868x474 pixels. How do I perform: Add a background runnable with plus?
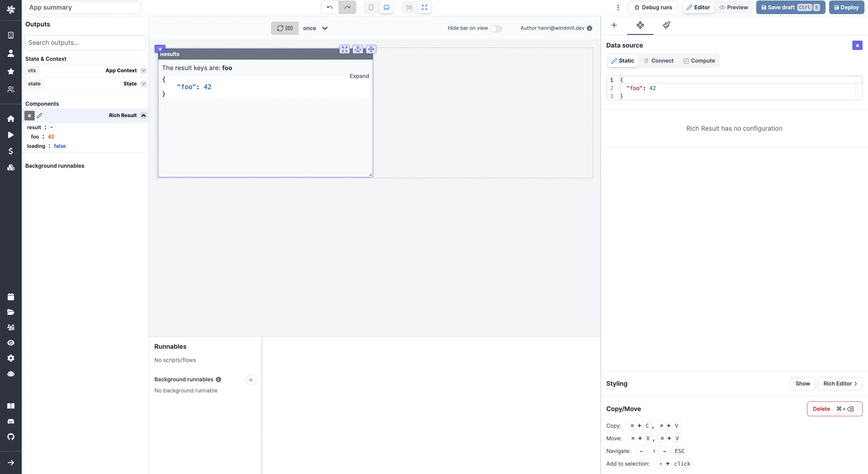click(x=251, y=380)
